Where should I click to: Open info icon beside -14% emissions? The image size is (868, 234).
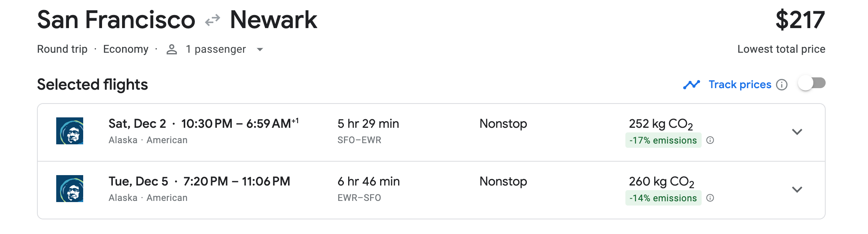pyautogui.click(x=710, y=198)
